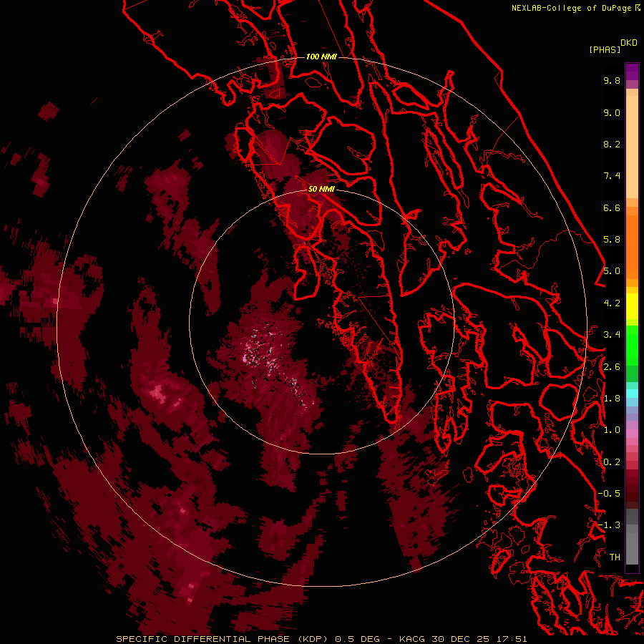Select the purple band atop color scale
This screenshot has height=644, width=644.
tap(632, 73)
